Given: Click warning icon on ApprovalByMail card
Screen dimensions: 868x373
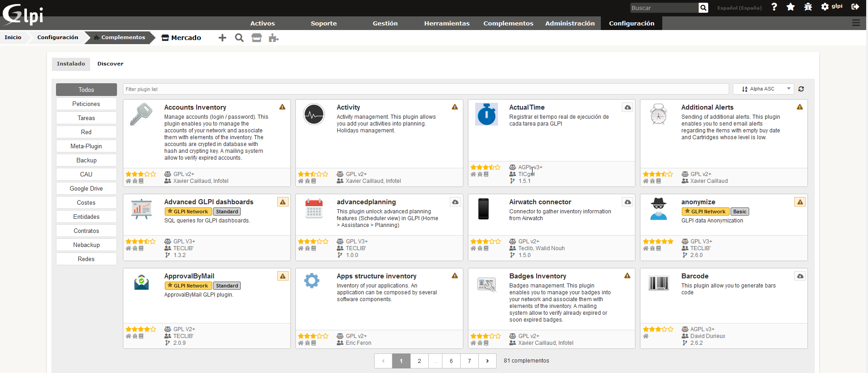Looking at the screenshot, I should [x=283, y=276].
